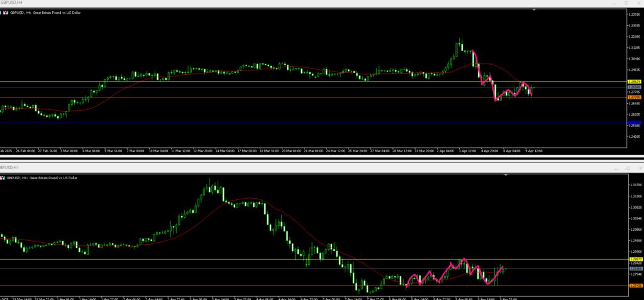Select the blue price label on H4 axis
The height and width of the screenshot is (300, 644).
tap(634, 123)
